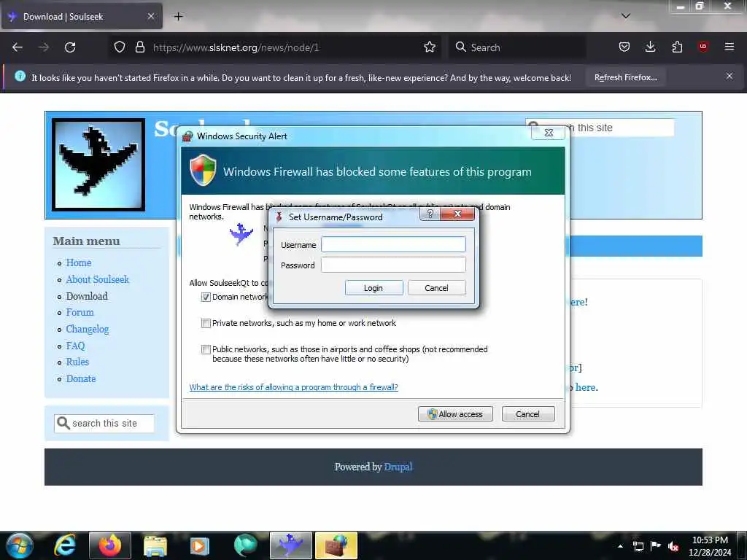The width and height of the screenshot is (747, 560).
Task: Open the Pocket save icon
Action: pyautogui.click(x=624, y=47)
